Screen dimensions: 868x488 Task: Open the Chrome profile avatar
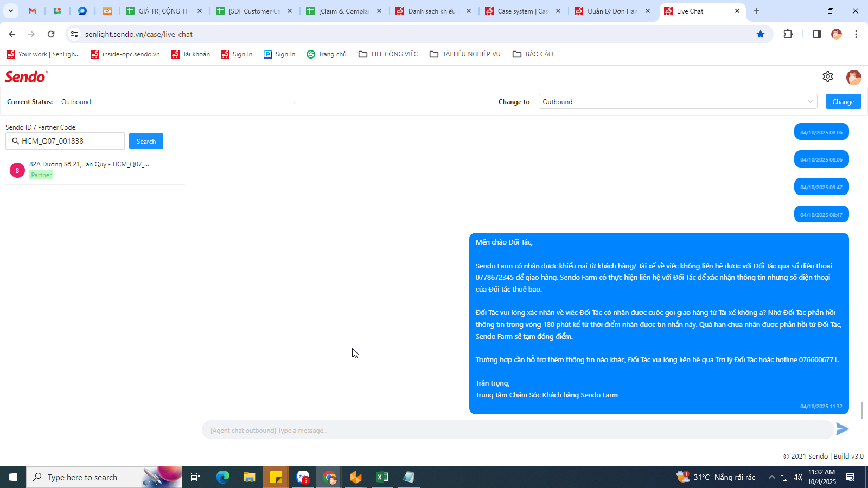tap(837, 34)
